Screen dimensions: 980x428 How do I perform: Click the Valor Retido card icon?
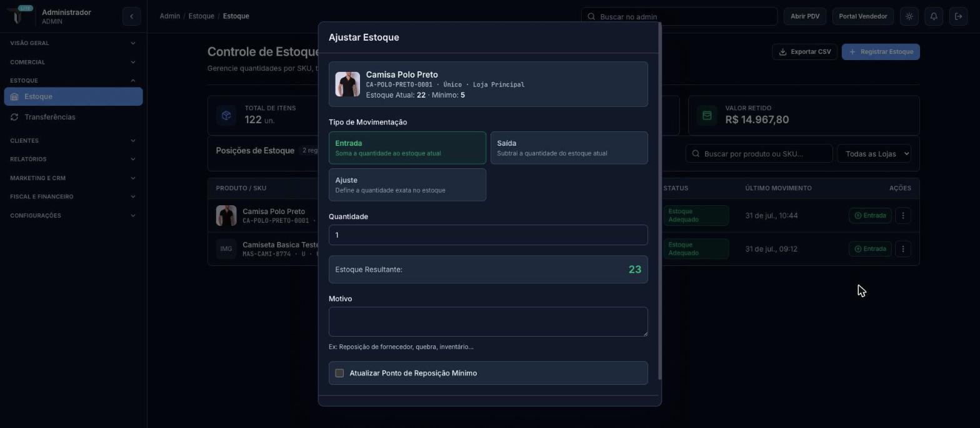coord(707,115)
